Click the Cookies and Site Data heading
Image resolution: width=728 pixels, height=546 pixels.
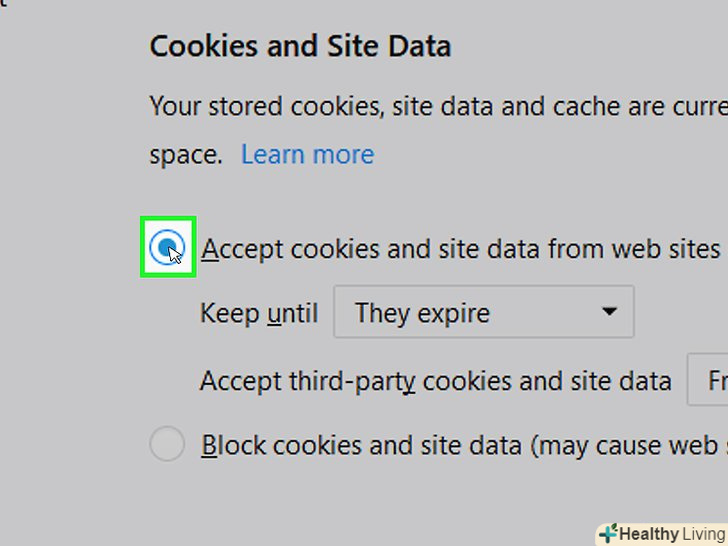tap(300, 46)
